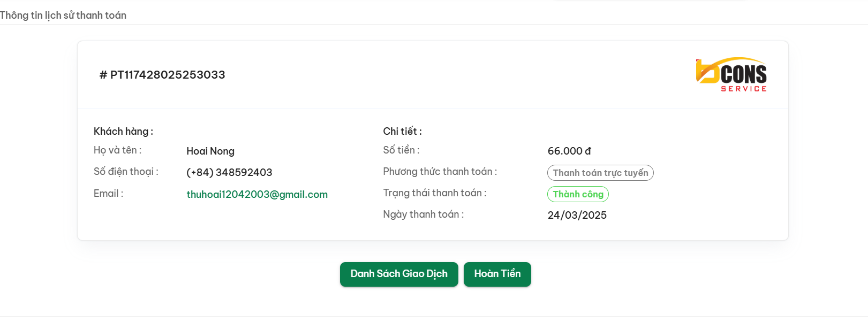Select the Thanh toán trực tuyến badge
Screen dimensions: 868x330
(600, 173)
